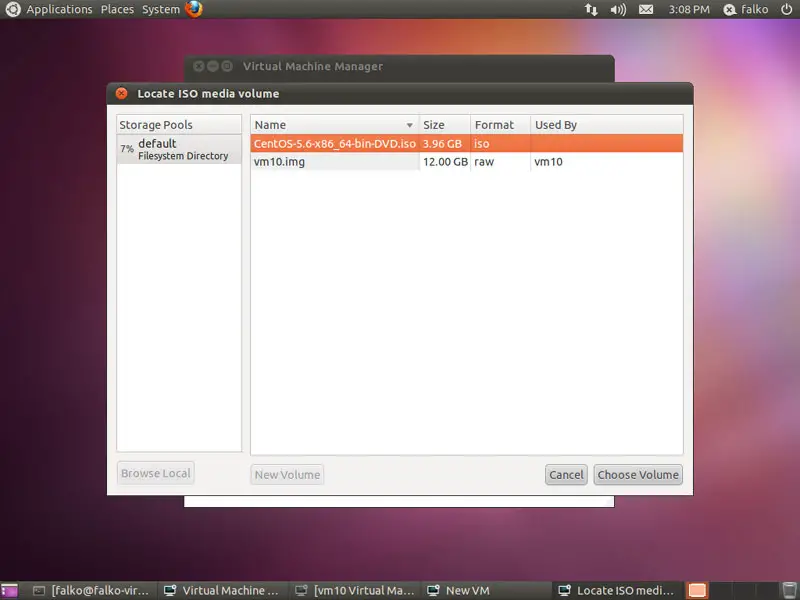Open the Ubuntu logo main menu icon
The height and width of the screenshot is (600, 800).
click(x=12, y=9)
